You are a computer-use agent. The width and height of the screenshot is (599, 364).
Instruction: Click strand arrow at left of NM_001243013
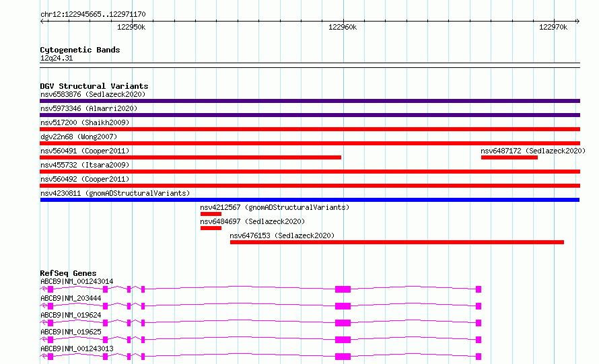43,357
